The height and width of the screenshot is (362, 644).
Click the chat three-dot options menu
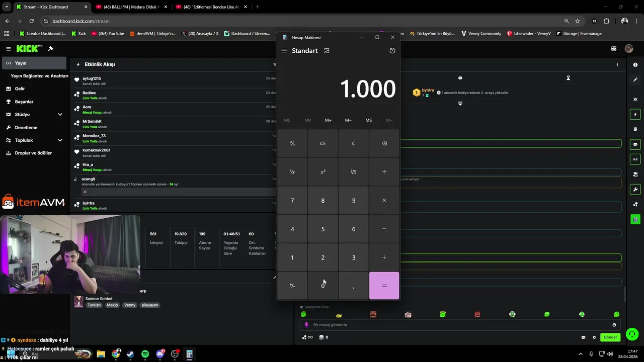617,64
